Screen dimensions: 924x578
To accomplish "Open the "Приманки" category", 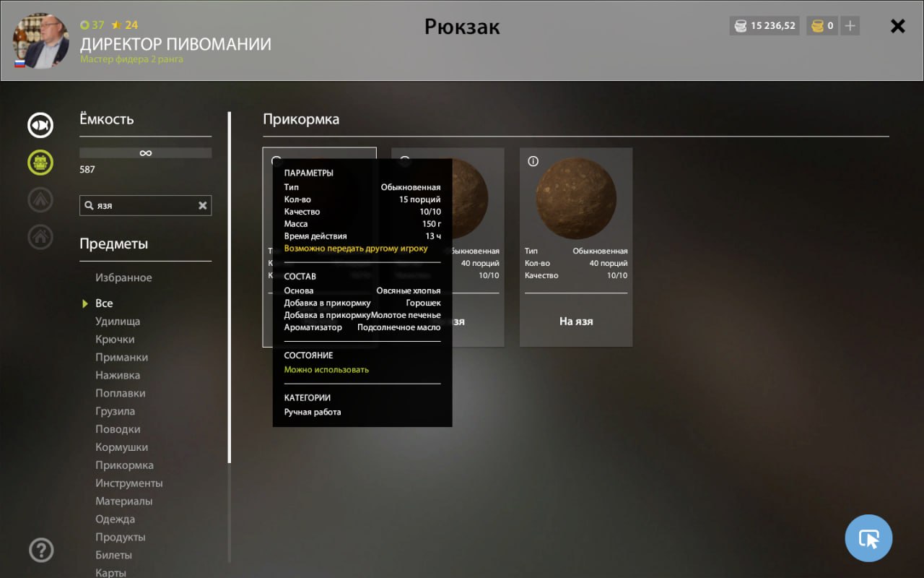I will click(121, 358).
